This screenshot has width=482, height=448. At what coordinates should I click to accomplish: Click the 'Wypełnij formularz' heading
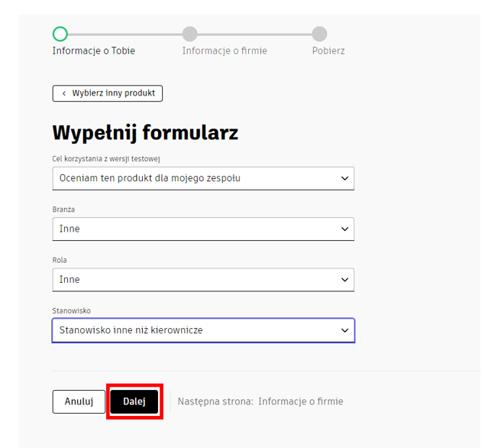(x=145, y=133)
